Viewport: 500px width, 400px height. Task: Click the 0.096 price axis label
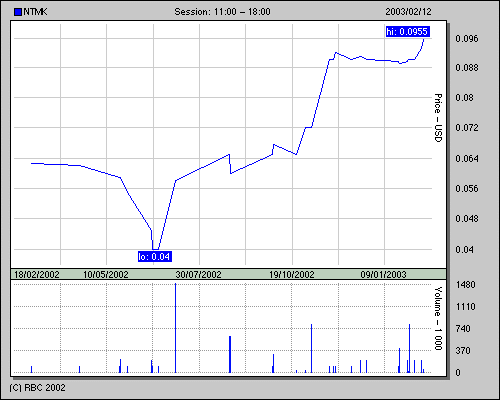pos(467,39)
